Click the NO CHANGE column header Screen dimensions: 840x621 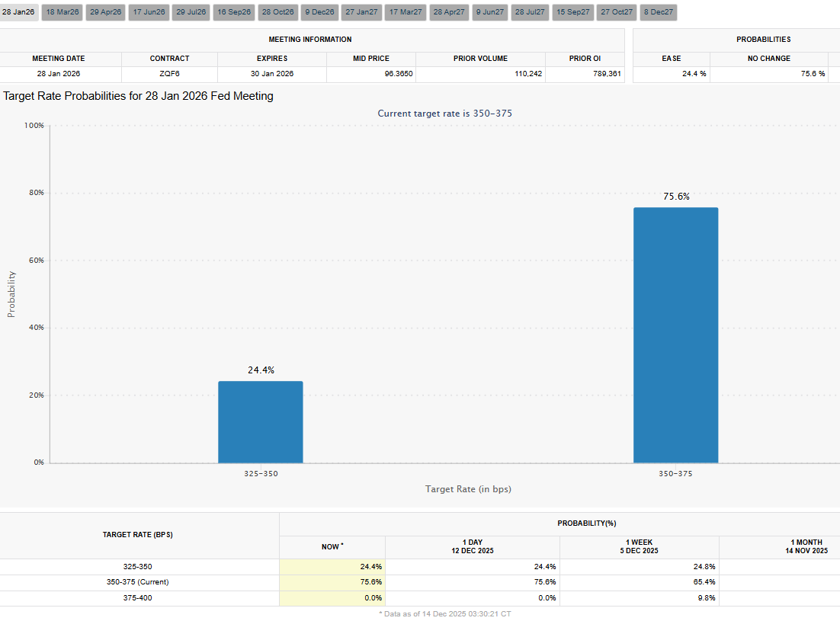[769, 59]
